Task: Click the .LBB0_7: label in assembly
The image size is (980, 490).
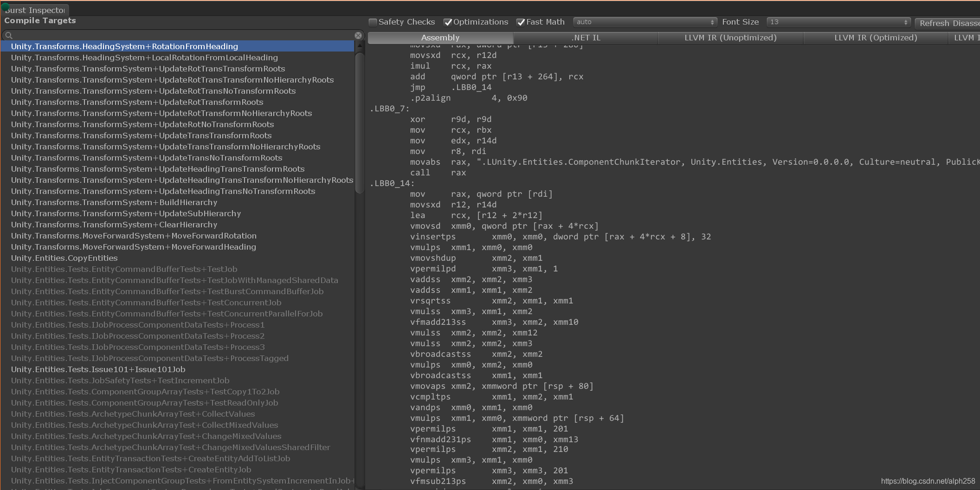Action: (x=390, y=109)
